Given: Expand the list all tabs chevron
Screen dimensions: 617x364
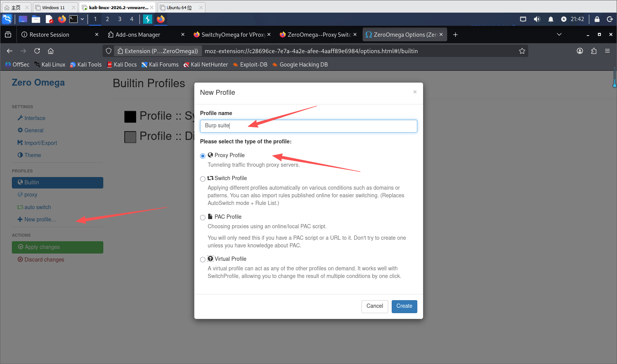Looking at the screenshot, I should [x=559, y=35].
